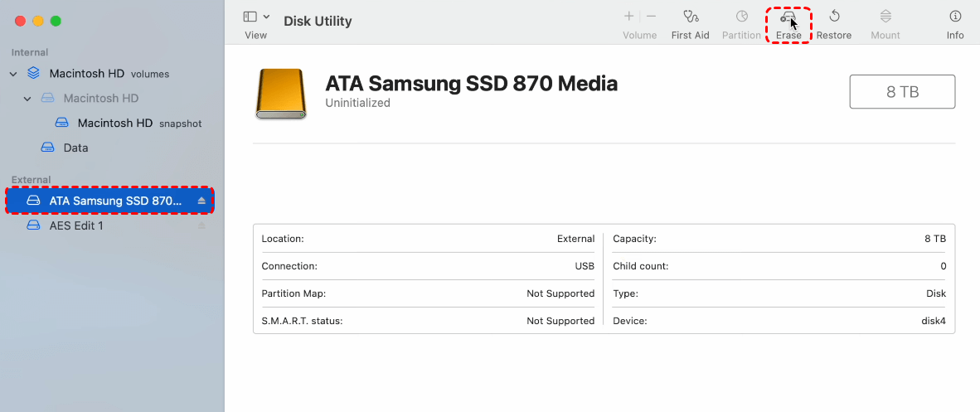Click the add volume plus icon
The width and height of the screenshot is (980, 412).
click(628, 17)
